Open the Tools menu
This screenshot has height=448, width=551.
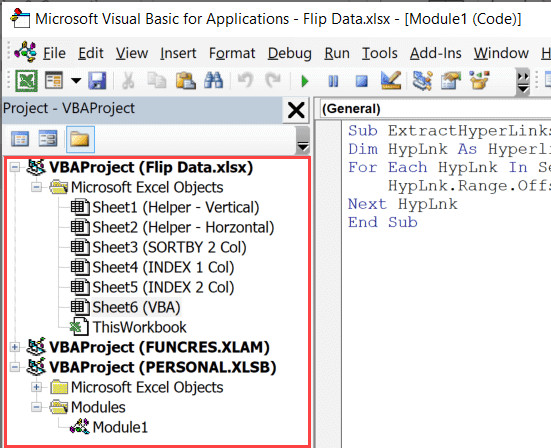380,53
